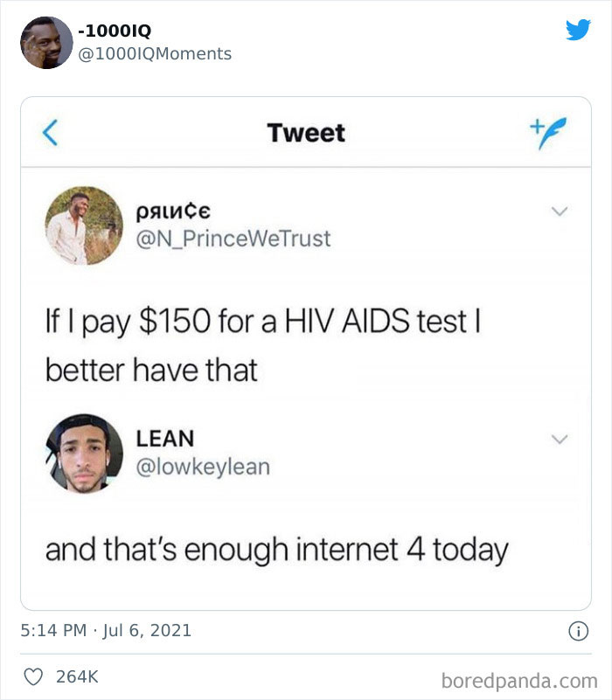Click the 264K like counter
Viewport: 612px width, 700px height.
click(76, 674)
